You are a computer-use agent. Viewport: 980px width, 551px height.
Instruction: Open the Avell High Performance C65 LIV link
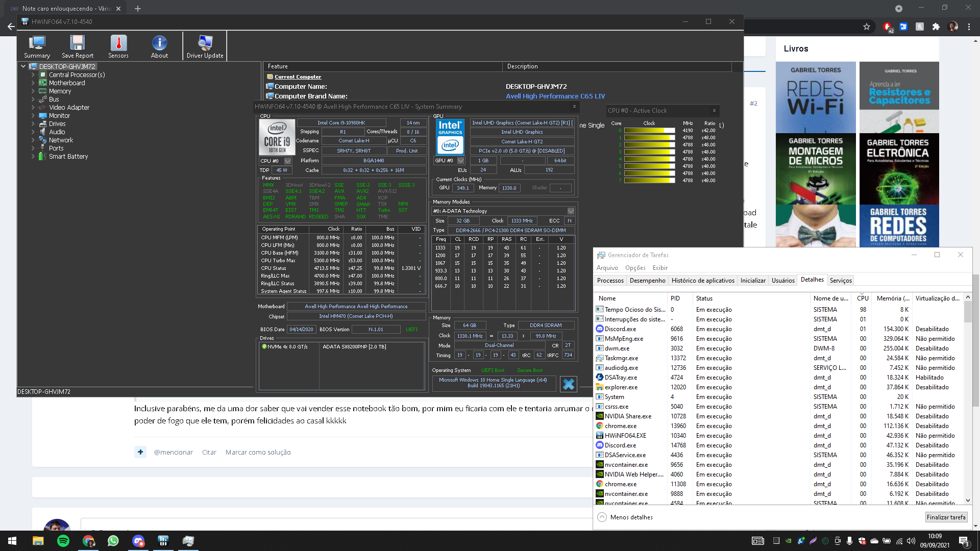click(x=555, y=96)
